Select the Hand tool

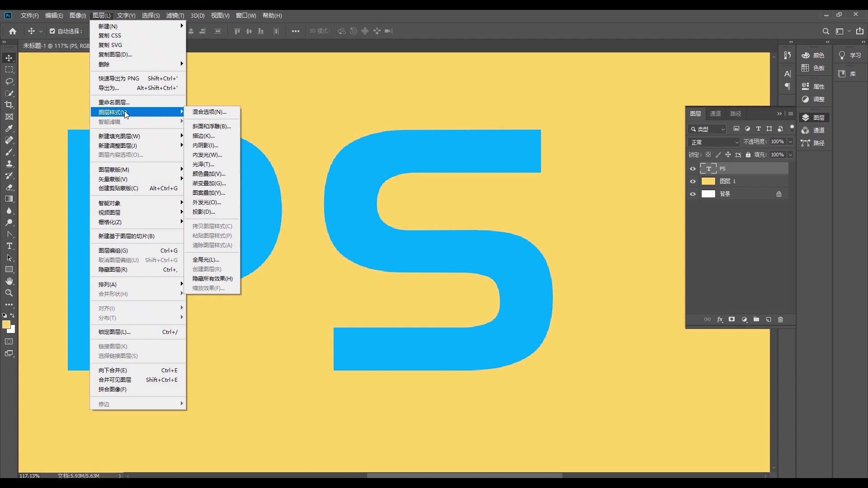[9, 281]
